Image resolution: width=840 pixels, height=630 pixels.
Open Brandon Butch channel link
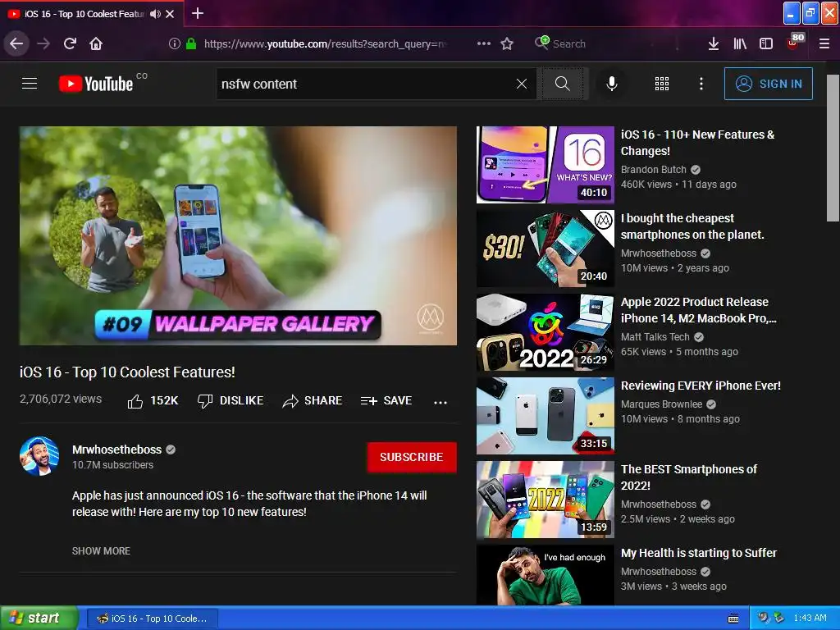(654, 169)
